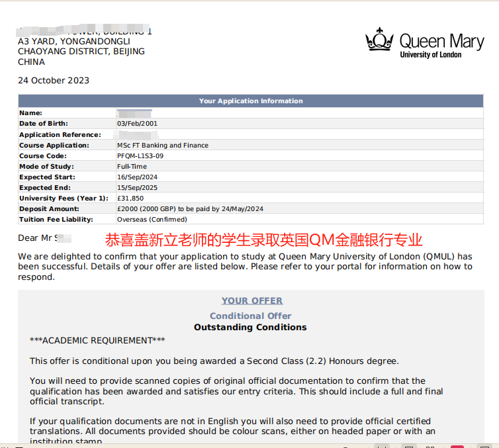The height and width of the screenshot is (448, 499).
Task: Click the 'Overseas (Confirmed)' tuition liability value
Action: 152,219
